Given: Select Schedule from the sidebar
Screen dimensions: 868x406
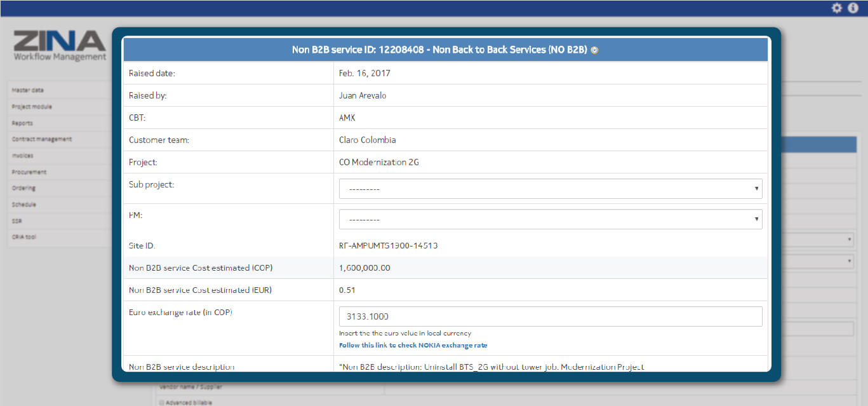Looking at the screenshot, I should [x=23, y=205].
